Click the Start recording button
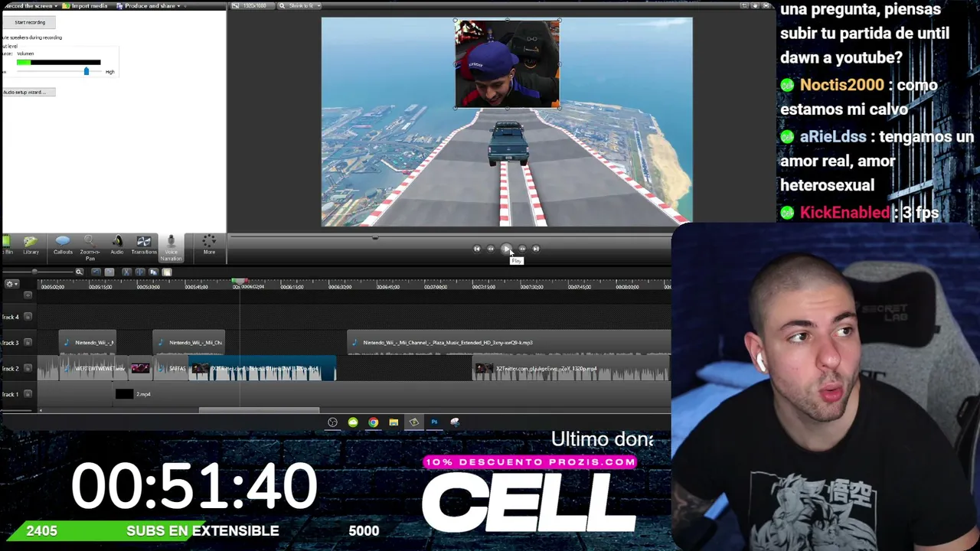980x551 pixels. click(30, 22)
